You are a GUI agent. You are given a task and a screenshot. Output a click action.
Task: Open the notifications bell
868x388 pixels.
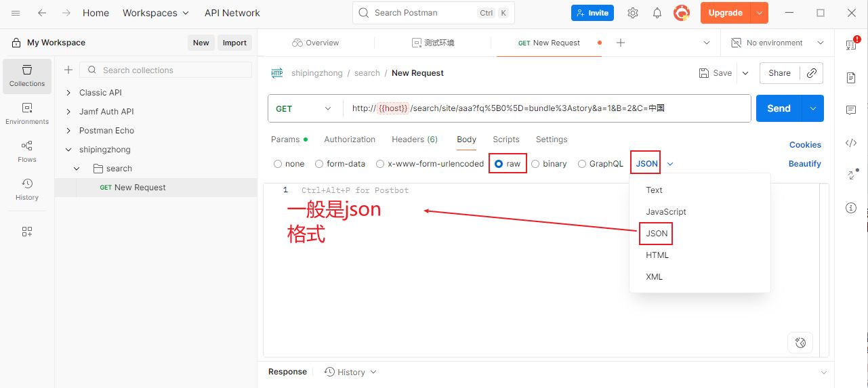pyautogui.click(x=657, y=13)
